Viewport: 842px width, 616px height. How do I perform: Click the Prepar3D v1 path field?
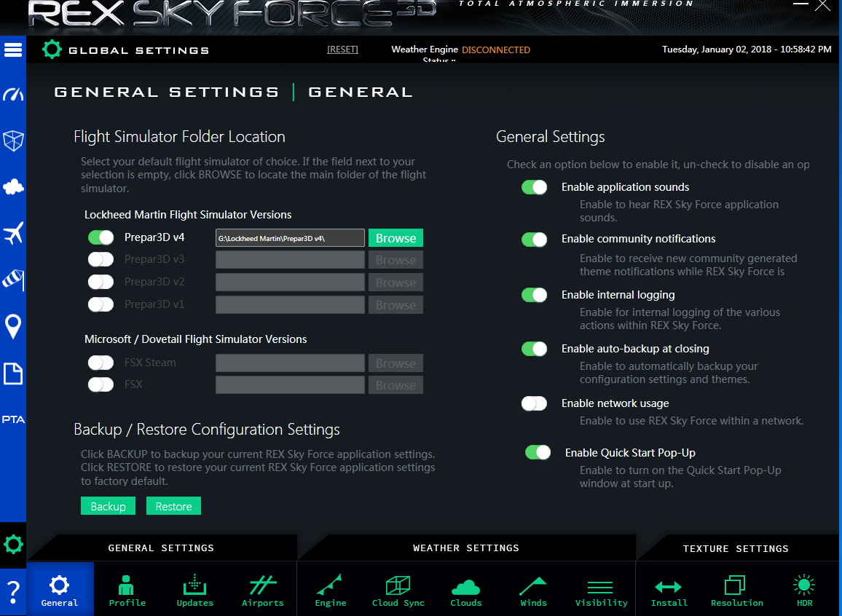click(x=290, y=305)
